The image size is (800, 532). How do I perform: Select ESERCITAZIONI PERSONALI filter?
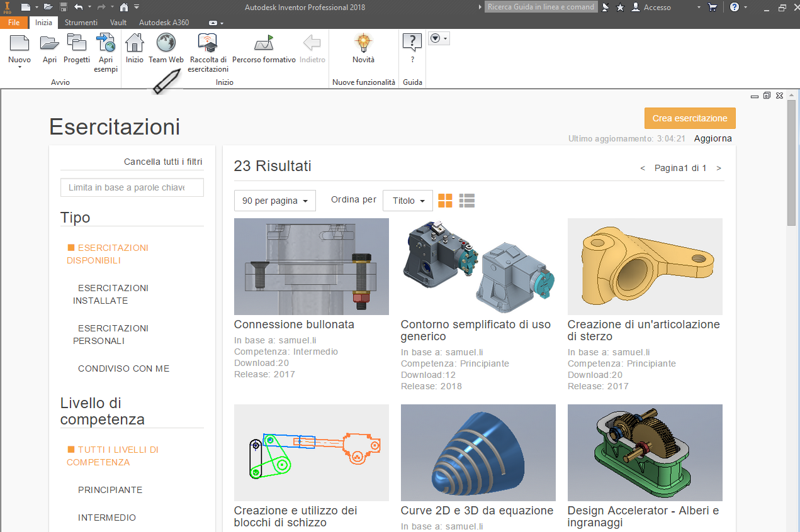tap(111, 335)
